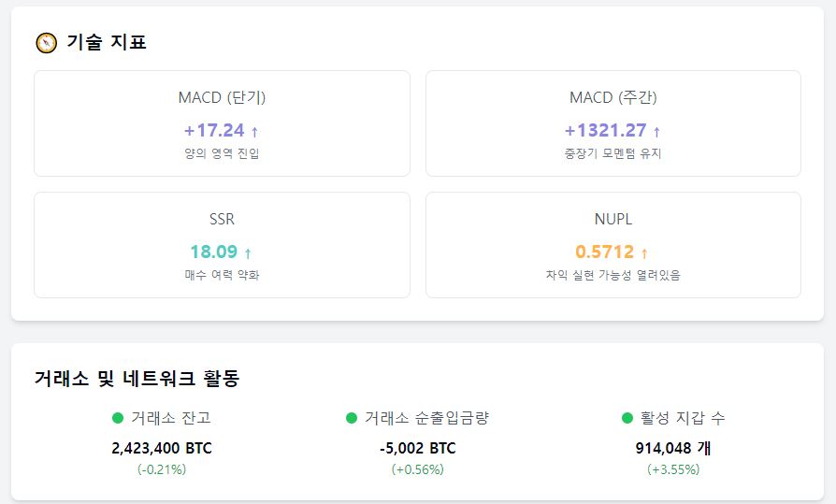Click the 매수 여력 약화 caption
This screenshot has height=504, width=836.
(222, 275)
